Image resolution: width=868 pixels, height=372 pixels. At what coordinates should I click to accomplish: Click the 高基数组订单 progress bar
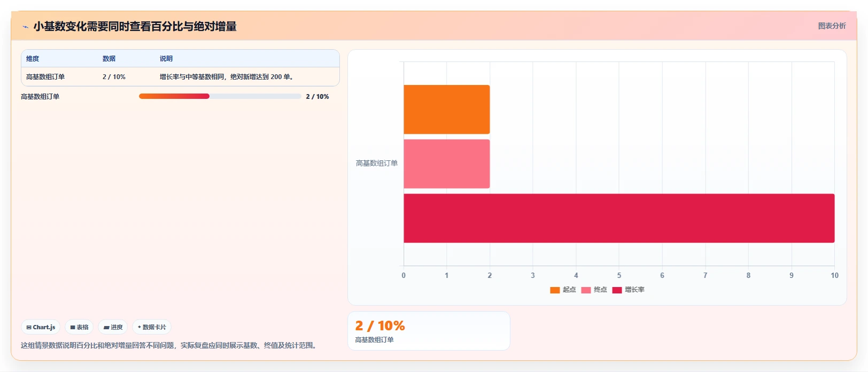coord(220,96)
